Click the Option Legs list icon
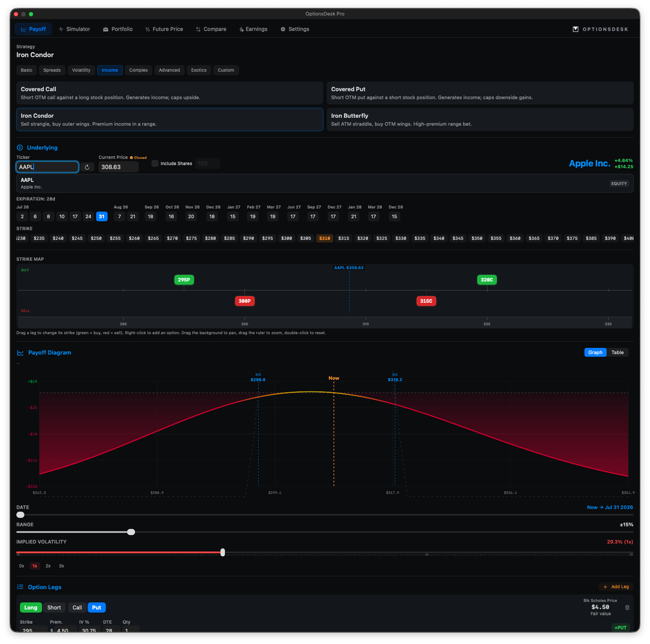Image resolution: width=650 pixels, height=644 pixels. [x=20, y=587]
